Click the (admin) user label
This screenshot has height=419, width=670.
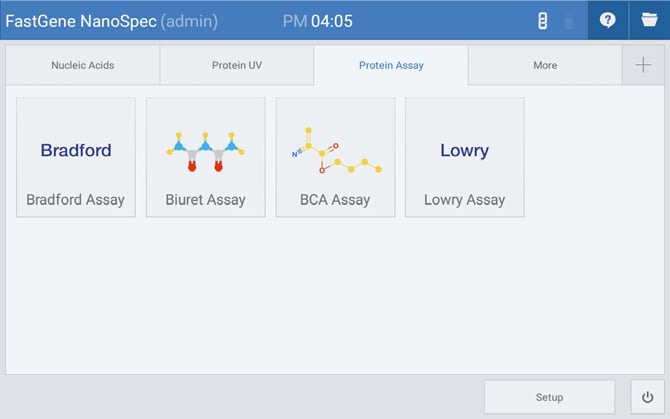pyautogui.click(x=189, y=21)
